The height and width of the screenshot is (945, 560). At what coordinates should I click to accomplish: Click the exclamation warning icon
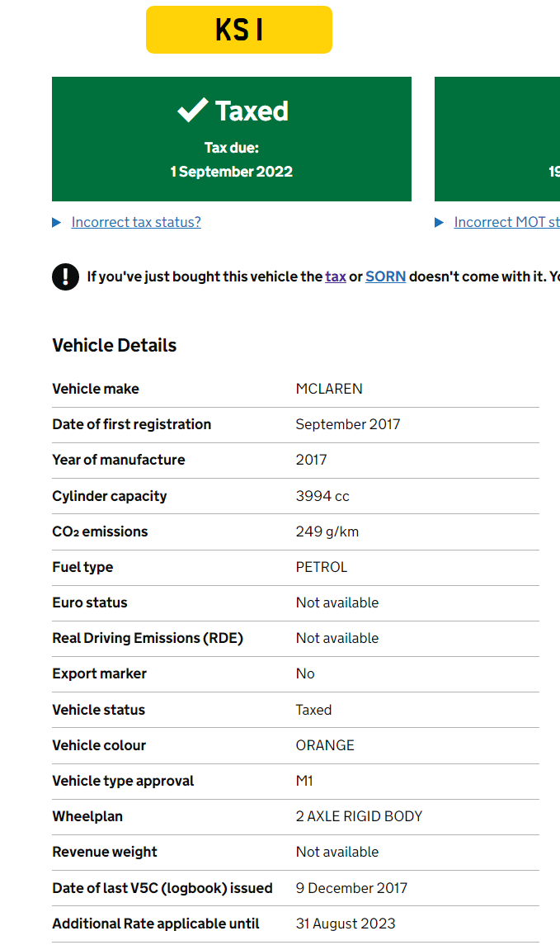(66, 276)
